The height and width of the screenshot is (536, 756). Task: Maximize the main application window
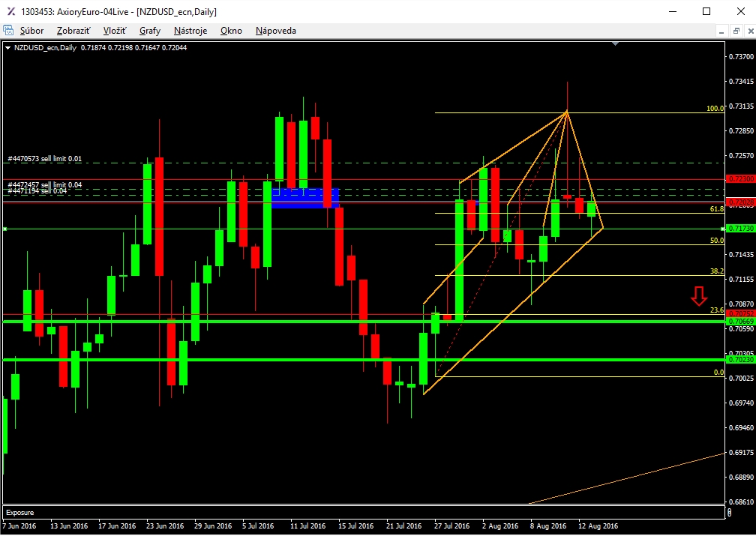point(706,11)
